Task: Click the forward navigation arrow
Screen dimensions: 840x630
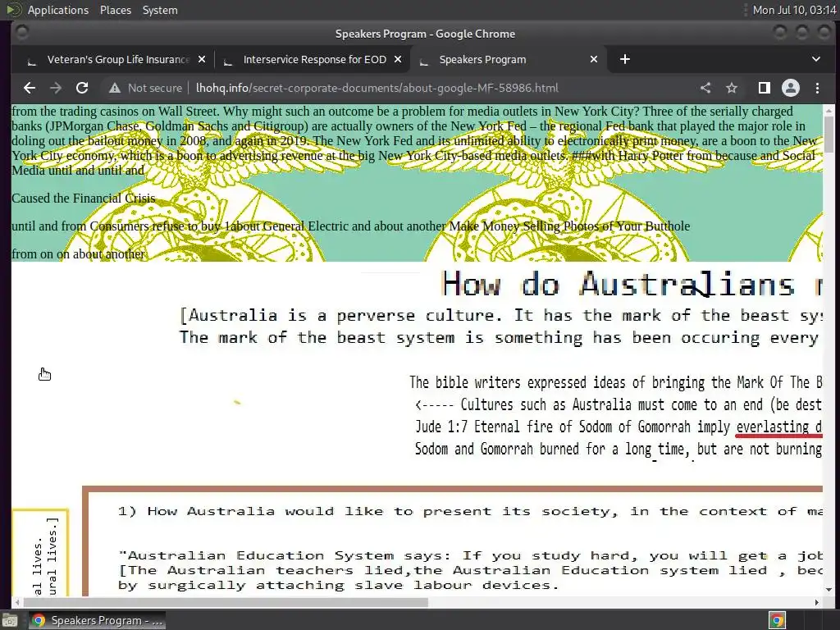Action: pyautogui.click(x=56, y=88)
